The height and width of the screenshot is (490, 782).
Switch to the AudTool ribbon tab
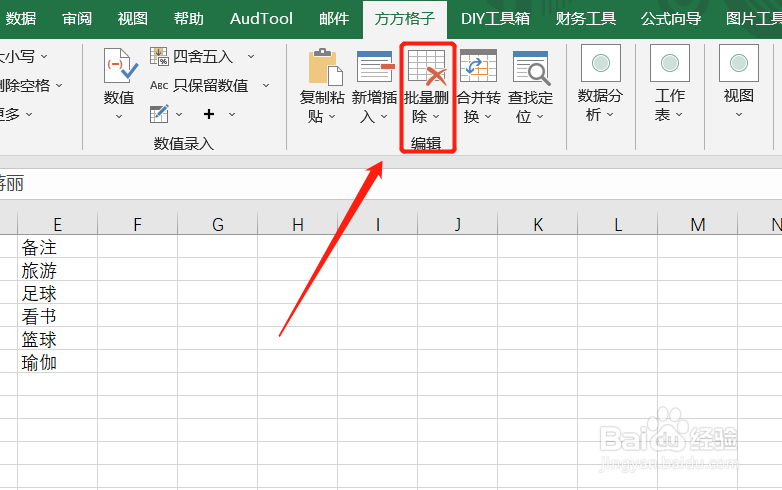[x=261, y=18]
